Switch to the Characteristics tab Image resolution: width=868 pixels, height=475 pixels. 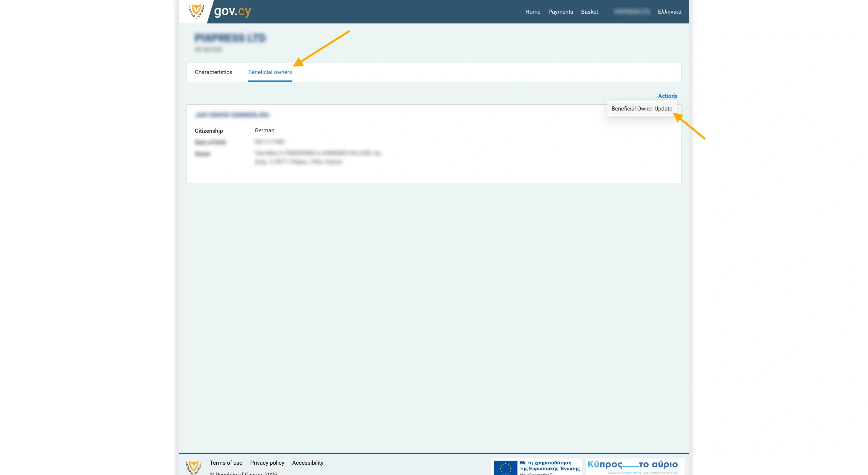coord(213,72)
